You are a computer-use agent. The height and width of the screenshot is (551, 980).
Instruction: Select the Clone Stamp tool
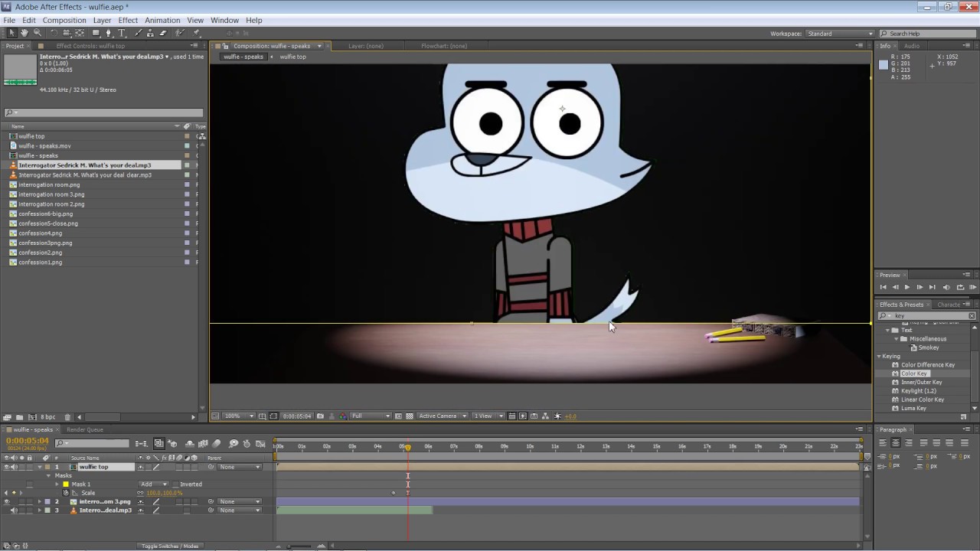151,33
